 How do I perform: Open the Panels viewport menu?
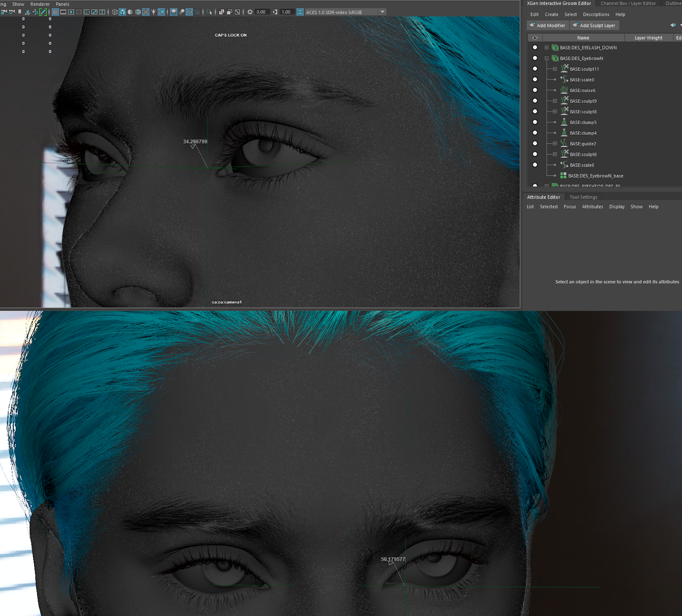click(x=63, y=4)
